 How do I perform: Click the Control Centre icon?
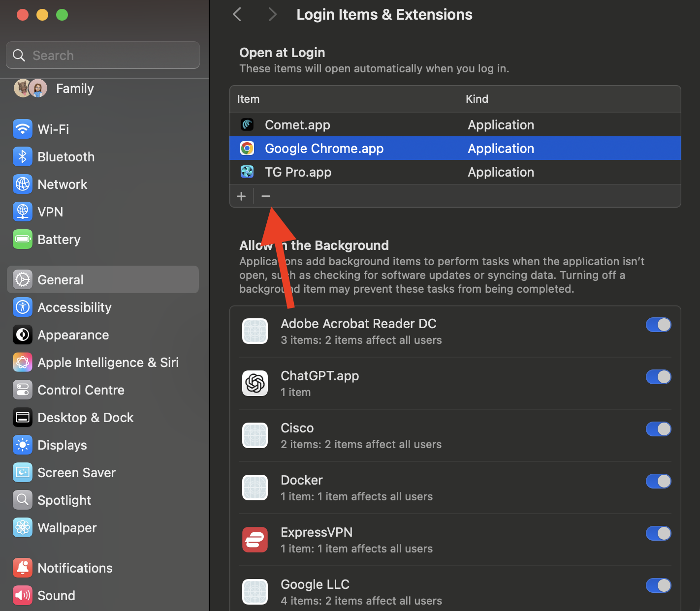[23, 390]
